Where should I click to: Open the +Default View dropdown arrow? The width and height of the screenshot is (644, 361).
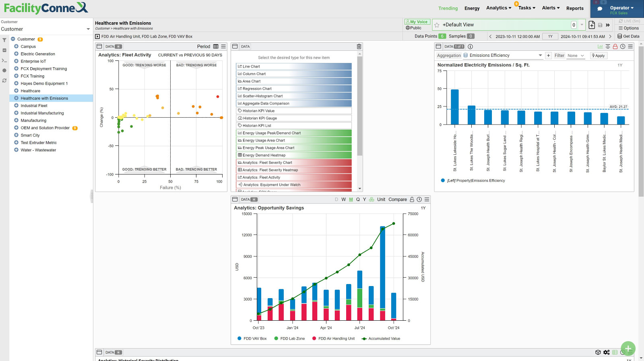582,25
